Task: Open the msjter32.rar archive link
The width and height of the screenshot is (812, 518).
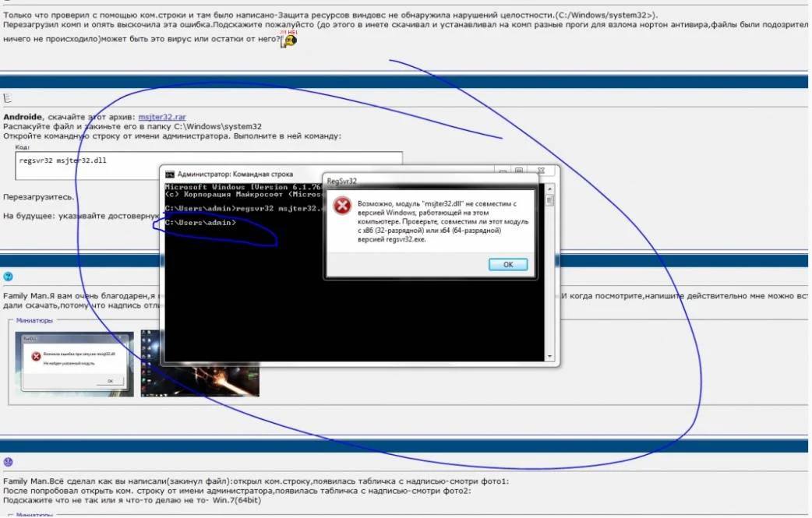Action: (162, 117)
